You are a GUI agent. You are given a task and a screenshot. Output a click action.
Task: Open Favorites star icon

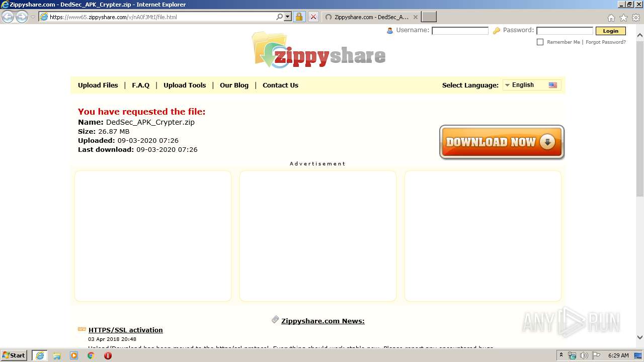point(623,17)
